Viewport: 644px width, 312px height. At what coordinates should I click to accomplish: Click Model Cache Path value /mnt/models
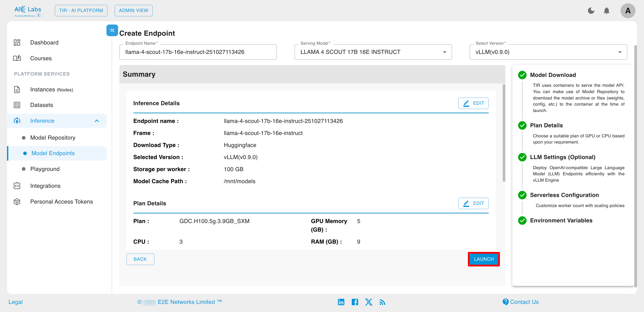(239, 181)
